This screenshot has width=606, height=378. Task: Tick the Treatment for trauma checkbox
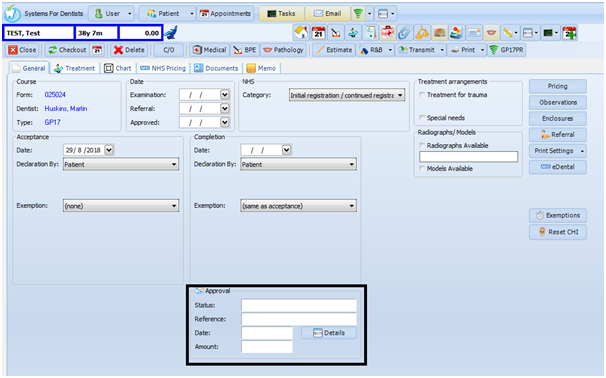(422, 95)
